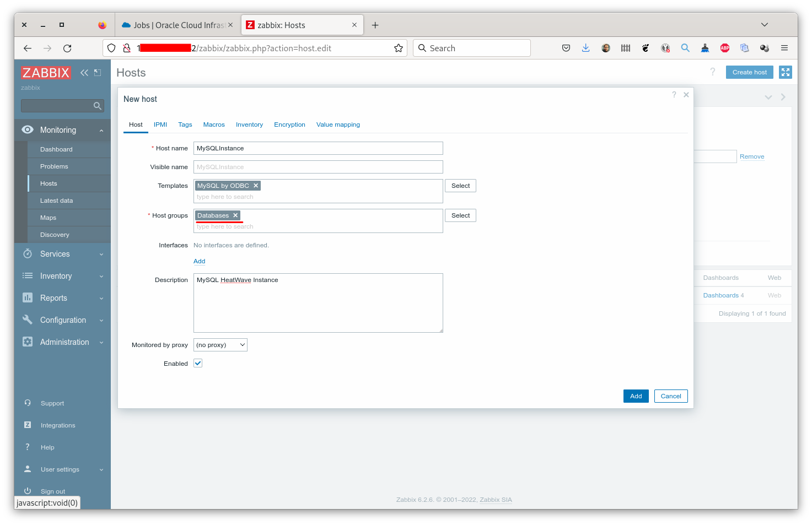
Task: Switch to the IPMI tab
Action: click(160, 125)
